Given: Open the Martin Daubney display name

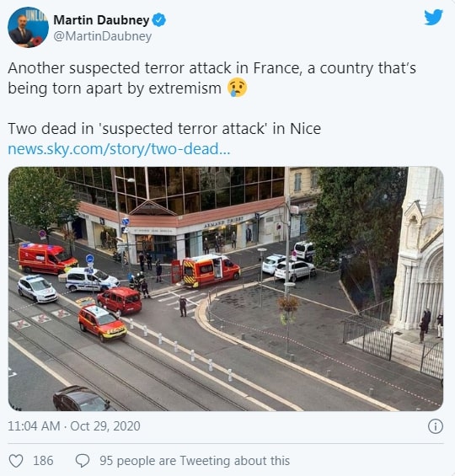Looking at the screenshot, I should (101, 20).
